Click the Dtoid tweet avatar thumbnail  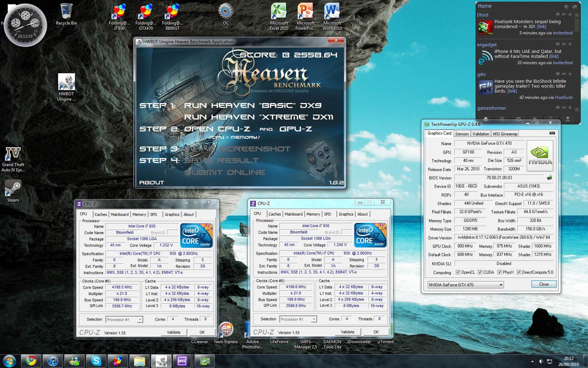(485, 28)
